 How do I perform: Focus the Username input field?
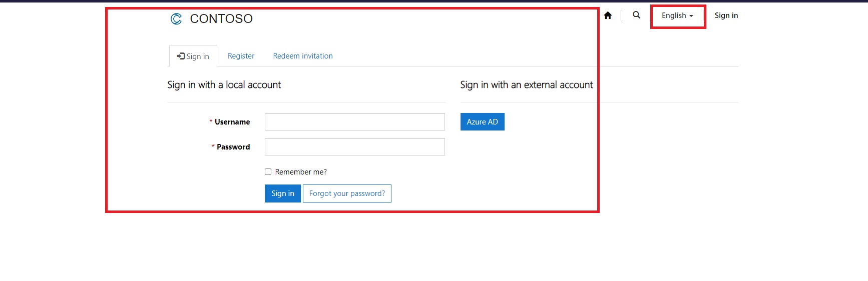pos(354,122)
